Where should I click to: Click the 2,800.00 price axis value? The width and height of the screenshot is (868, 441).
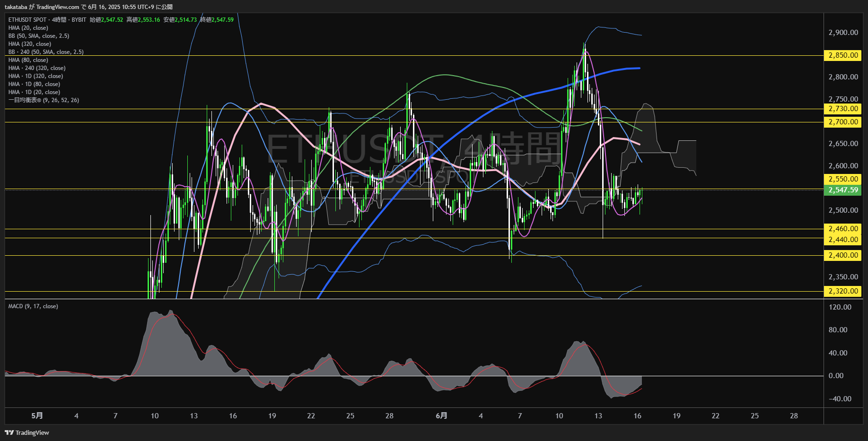point(843,77)
